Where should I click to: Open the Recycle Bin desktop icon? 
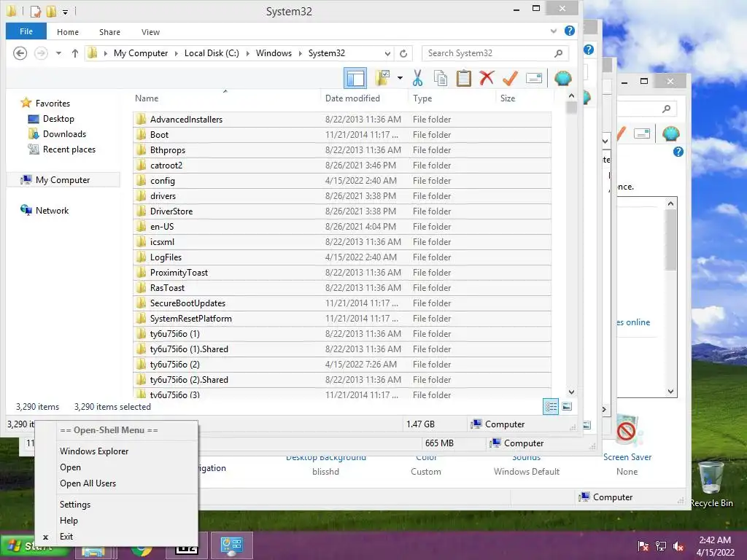711,484
